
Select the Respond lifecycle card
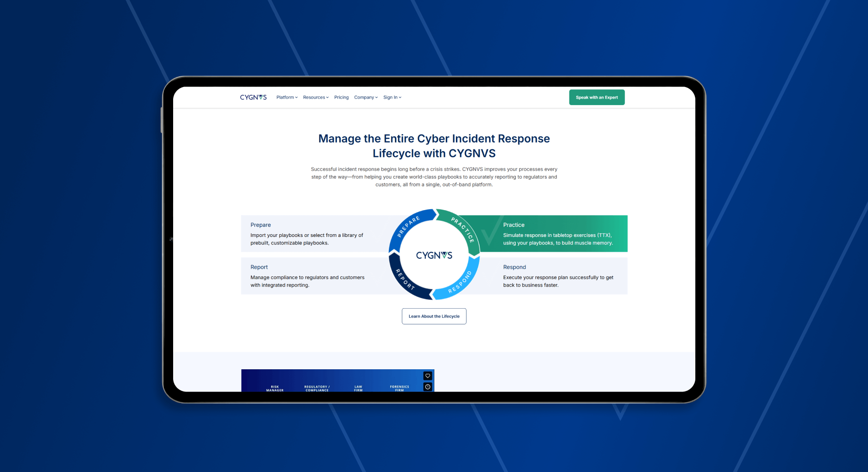click(558, 276)
